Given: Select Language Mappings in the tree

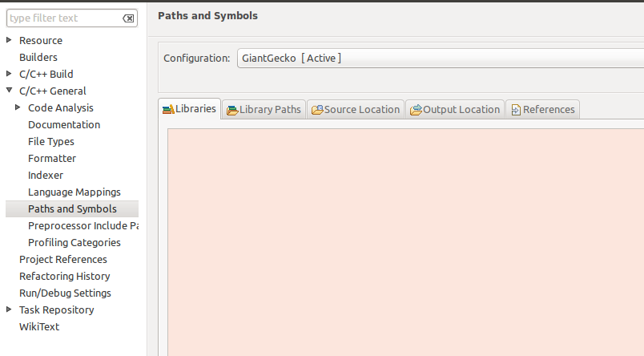Looking at the screenshot, I should tap(74, 192).
